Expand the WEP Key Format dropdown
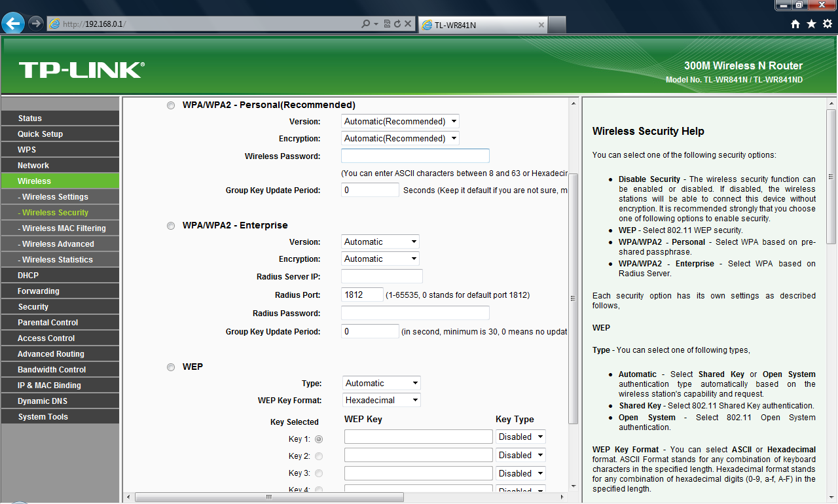 [x=382, y=401]
